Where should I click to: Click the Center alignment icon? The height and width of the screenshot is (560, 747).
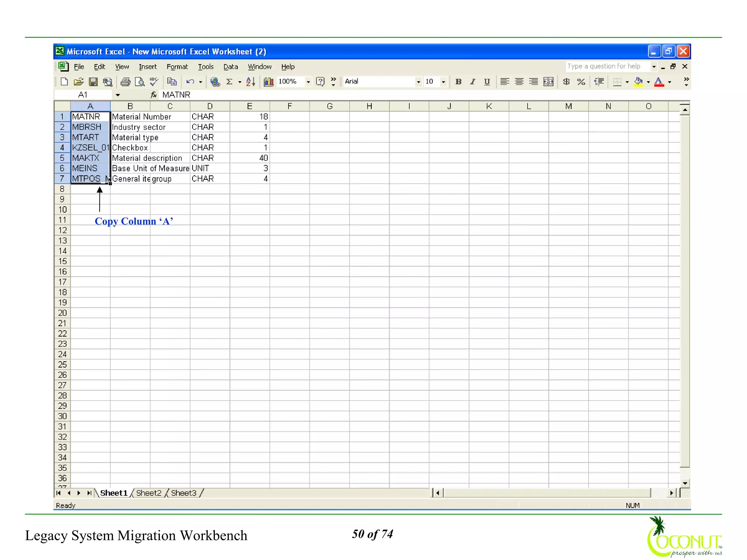click(519, 82)
